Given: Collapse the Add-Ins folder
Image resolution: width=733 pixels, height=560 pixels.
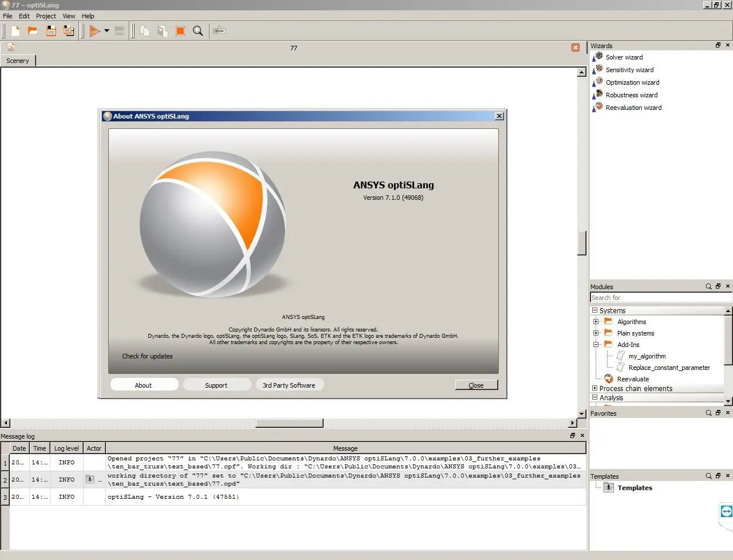Looking at the screenshot, I should [x=596, y=345].
